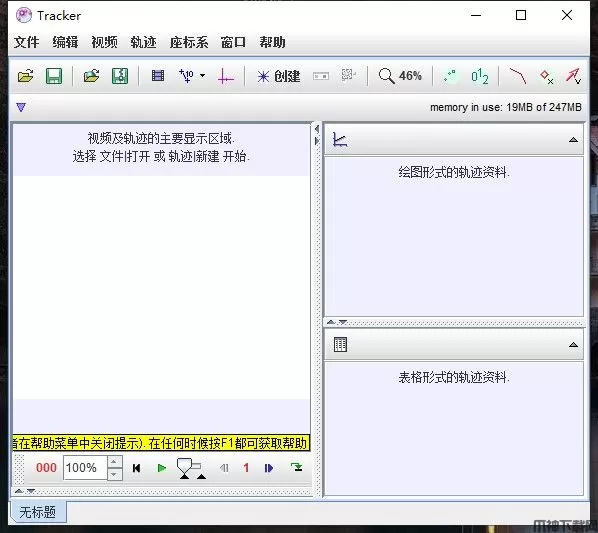Click the red 000 frame readout
598x533 pixels.
click(46, 467)
